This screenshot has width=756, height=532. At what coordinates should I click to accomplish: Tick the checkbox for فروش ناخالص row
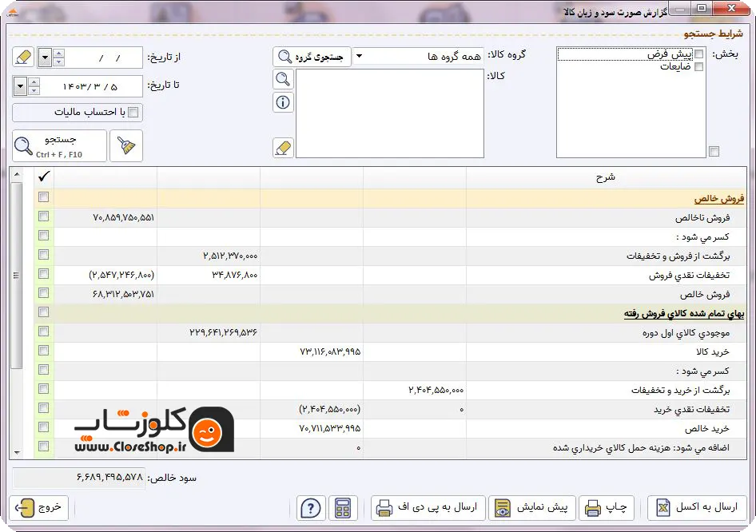tap(43, 216)
